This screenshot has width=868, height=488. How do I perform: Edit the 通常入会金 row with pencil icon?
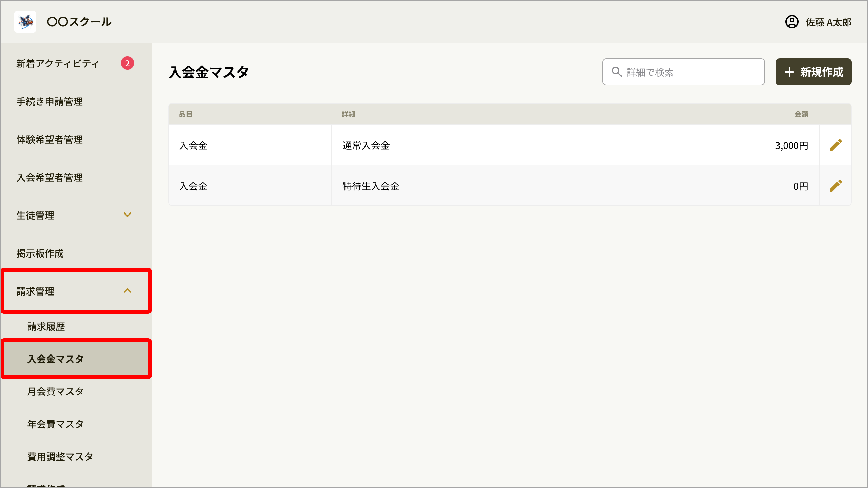(835, 145)
